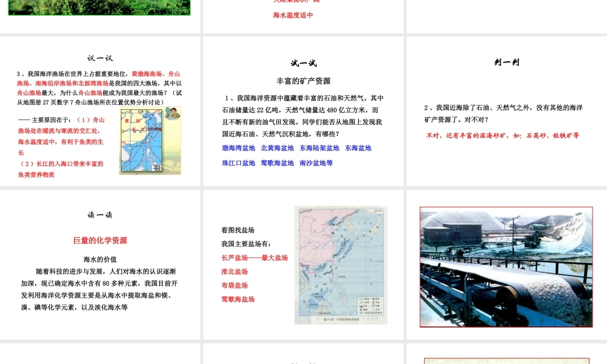607x364 pixels.
Task: Click the red text 淮北盐场
Action: [x=234, y=272]
